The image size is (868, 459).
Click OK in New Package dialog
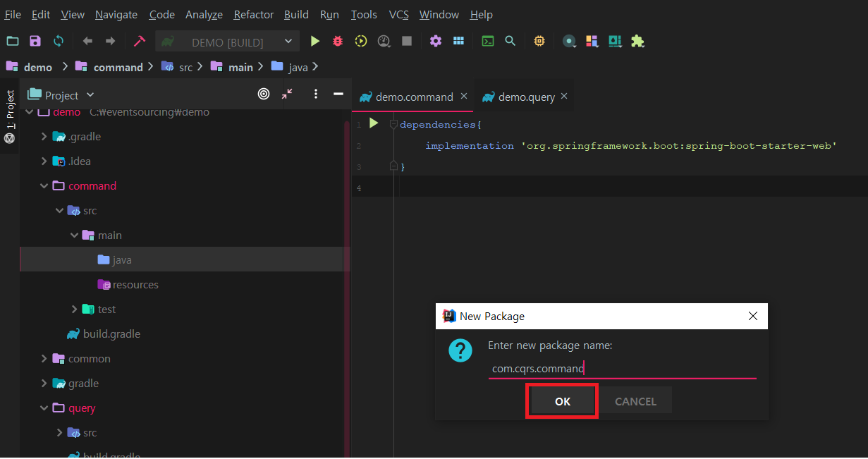click(563, 401)
